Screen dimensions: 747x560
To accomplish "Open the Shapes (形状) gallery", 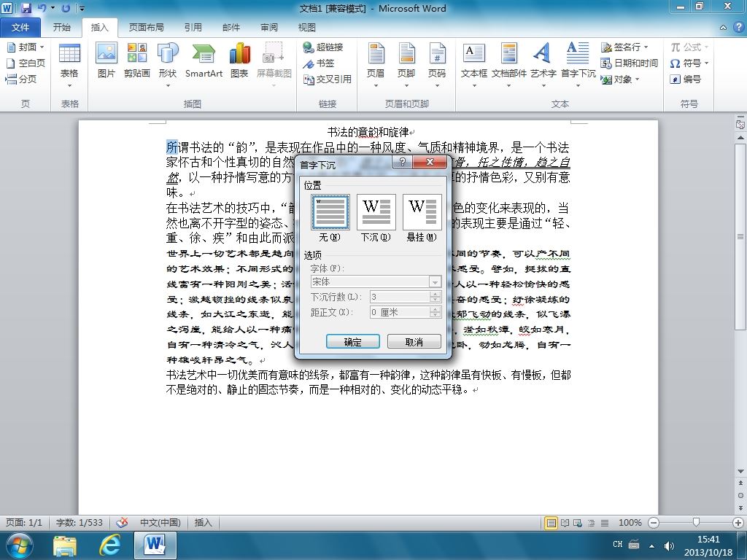I will click(168, 65).
